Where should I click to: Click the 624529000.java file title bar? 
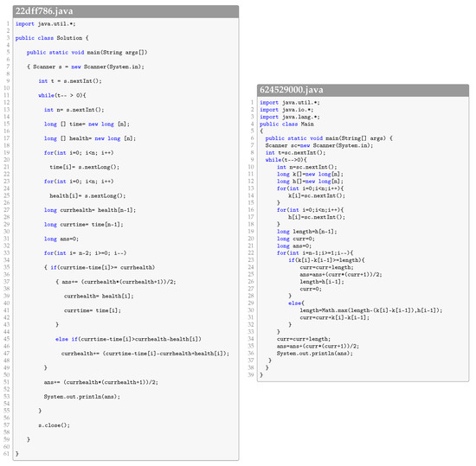(363, 90)
